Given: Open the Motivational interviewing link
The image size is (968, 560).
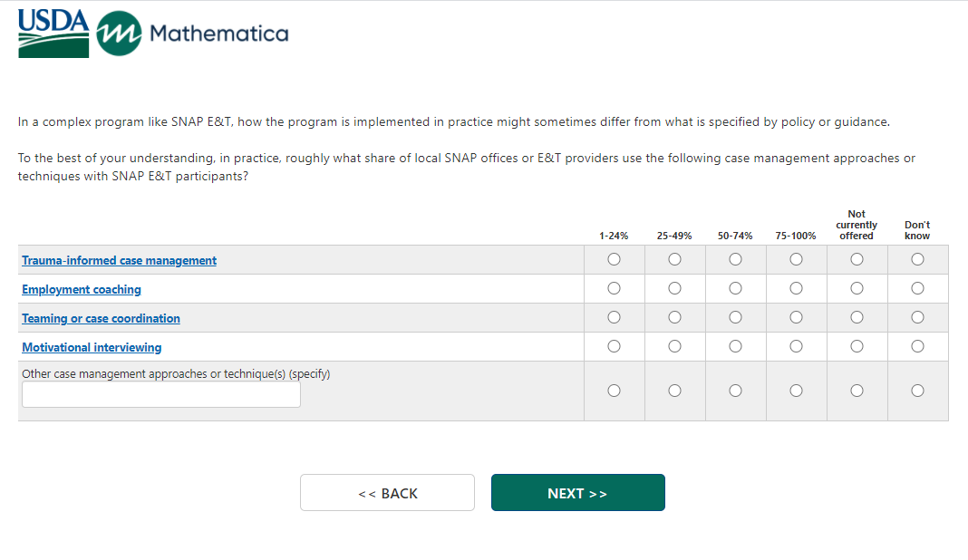Looking at the screenshot, I should tap(92, 347).
